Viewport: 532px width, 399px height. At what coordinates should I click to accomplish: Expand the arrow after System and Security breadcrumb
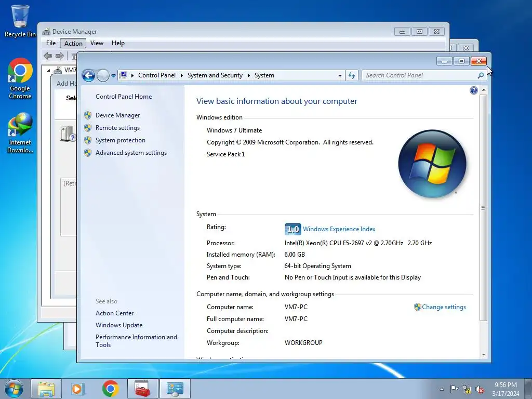coord(249,75)
